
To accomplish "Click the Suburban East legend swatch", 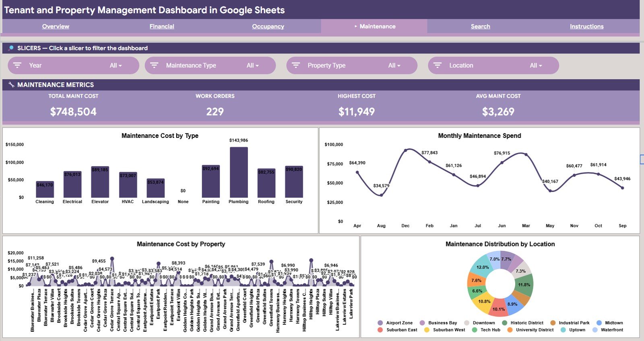I will 380,330.
